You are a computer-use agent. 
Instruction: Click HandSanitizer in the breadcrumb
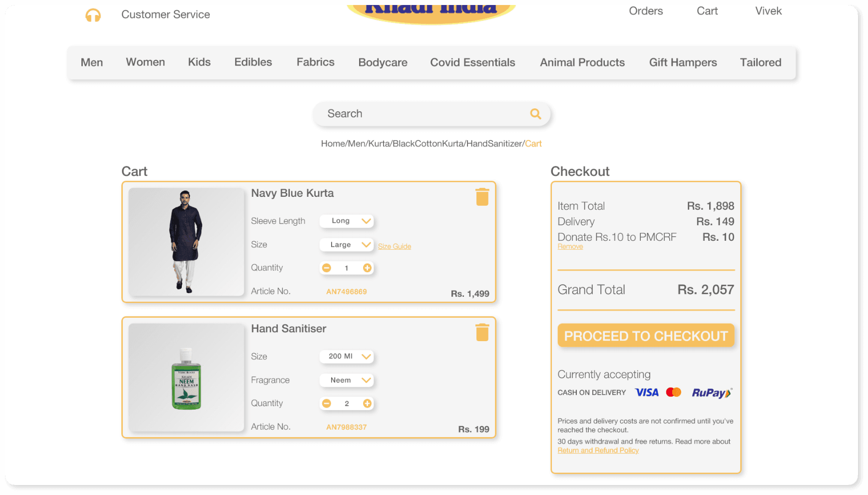click(494, 144)
